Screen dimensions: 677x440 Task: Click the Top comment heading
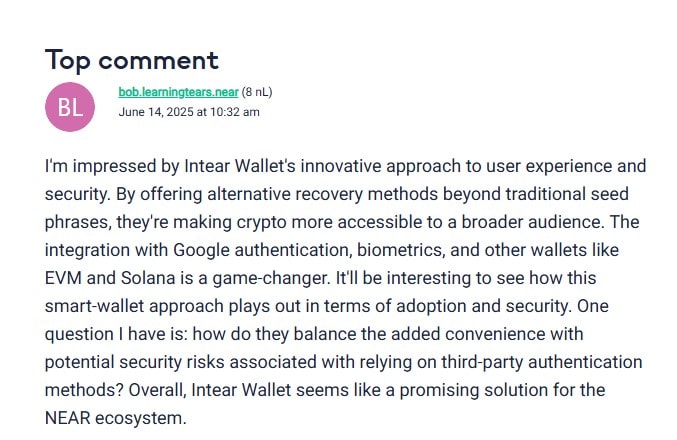132,60
